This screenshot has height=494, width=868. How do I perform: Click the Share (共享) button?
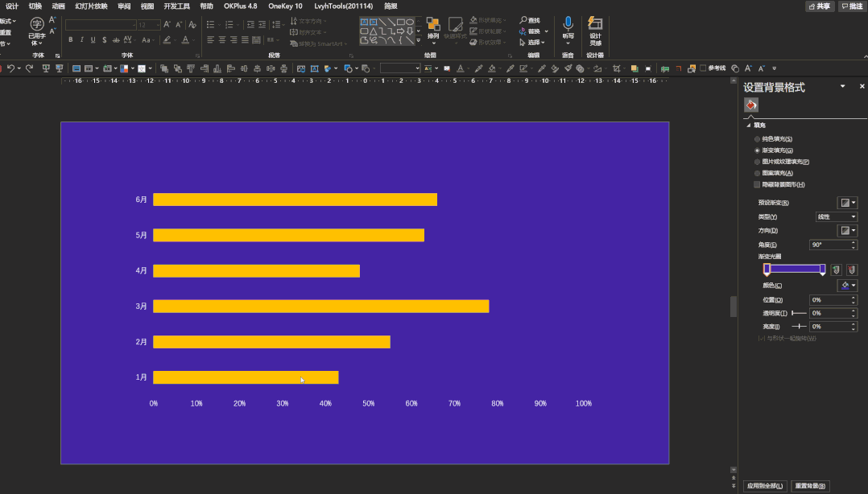coord(820,6)
